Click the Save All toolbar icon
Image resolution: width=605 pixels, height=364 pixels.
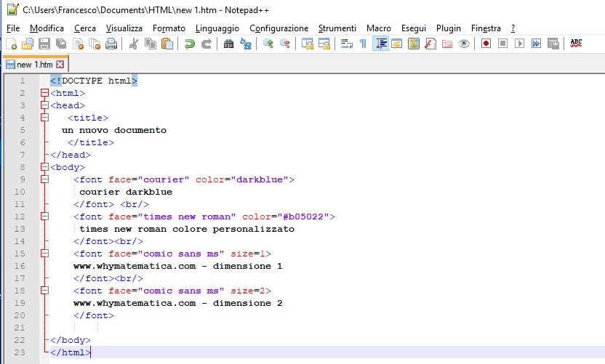click(61, 44)
